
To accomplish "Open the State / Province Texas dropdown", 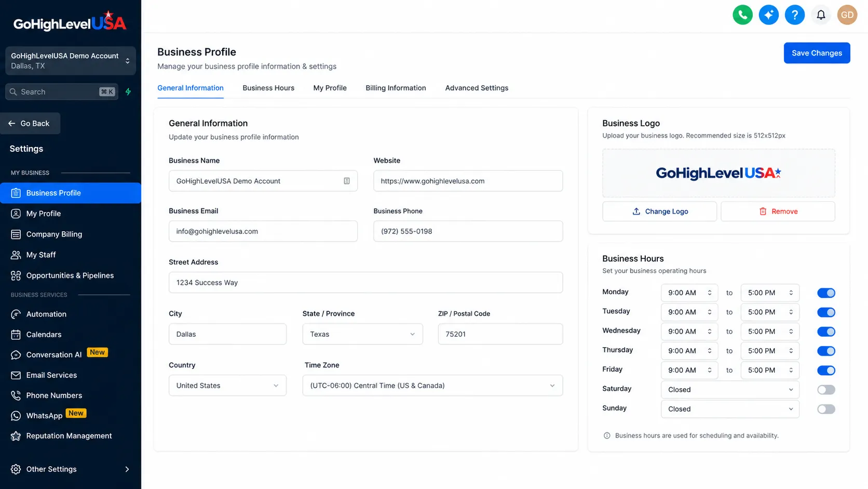I will (x=362, y=334).
